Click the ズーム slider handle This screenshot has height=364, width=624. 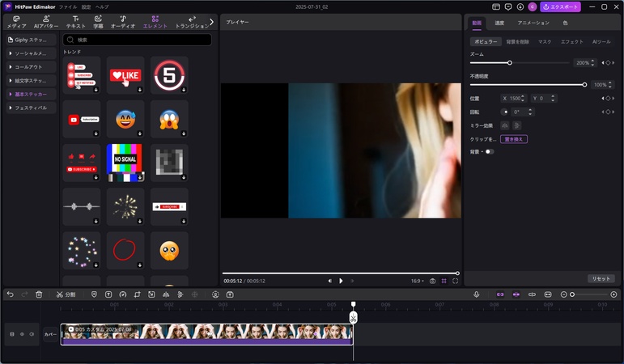(509, 63)
